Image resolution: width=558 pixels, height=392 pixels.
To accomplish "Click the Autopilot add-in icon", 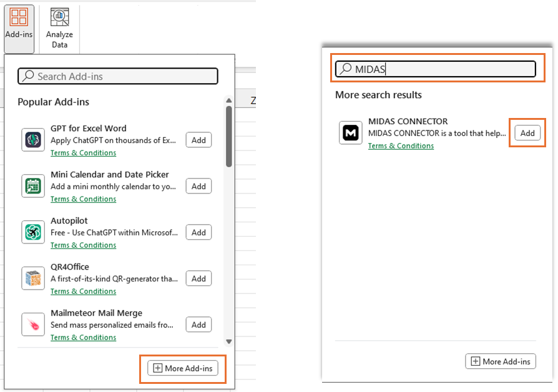I will (33, 232).
